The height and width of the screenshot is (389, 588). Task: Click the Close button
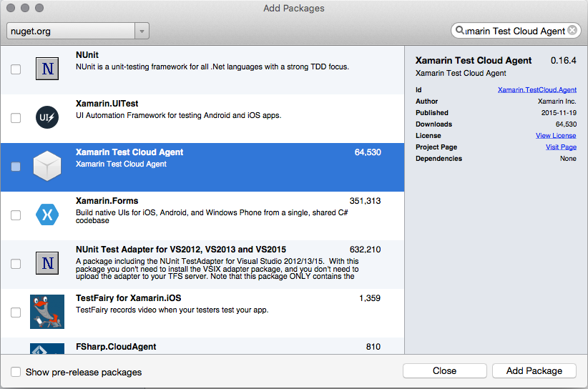(x=445, y=370)
